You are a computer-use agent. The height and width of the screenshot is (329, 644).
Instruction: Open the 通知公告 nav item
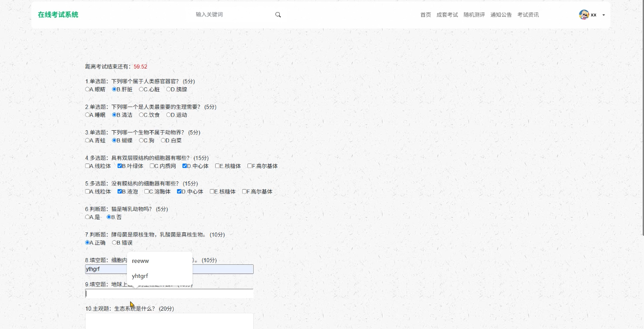pyautogui.click(x=501, y=15)
